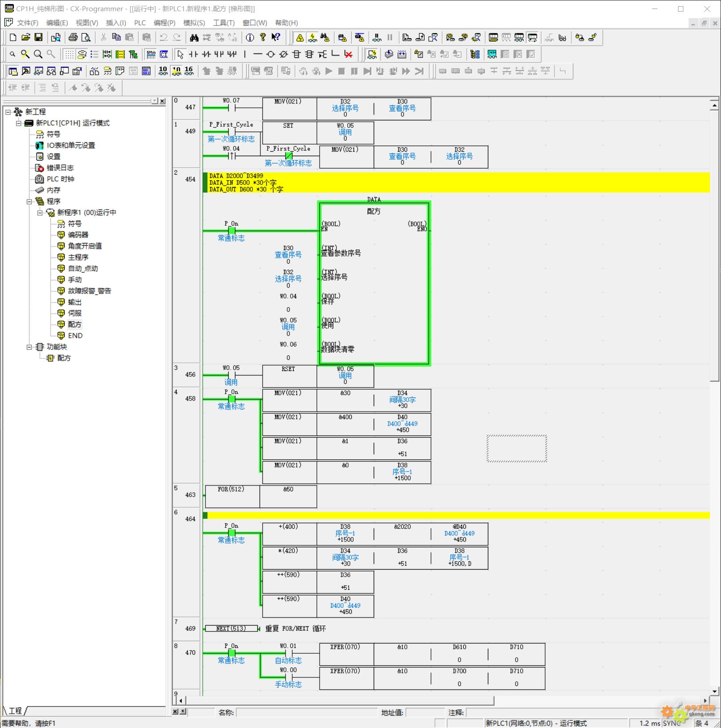Screen dimensions: 721x728
Task: Open the PLC menu
Action: [140, 23]
